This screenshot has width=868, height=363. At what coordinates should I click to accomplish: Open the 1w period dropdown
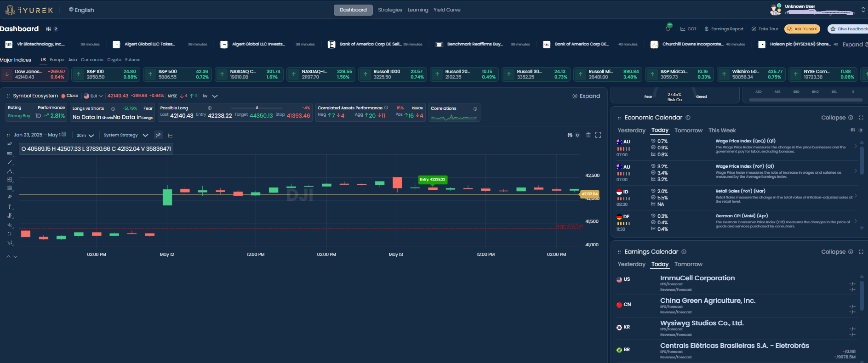click(x=210, y=96)
